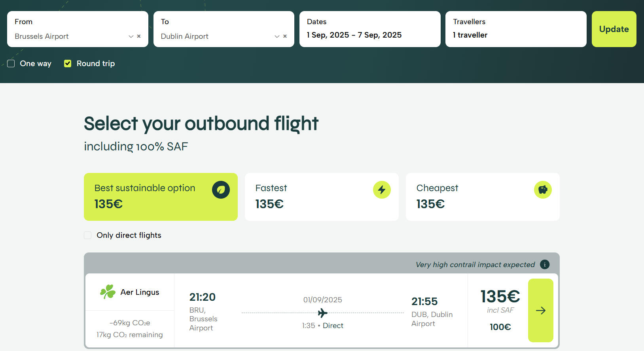Clear the Dublin Airport To field

tap(285, 36)
